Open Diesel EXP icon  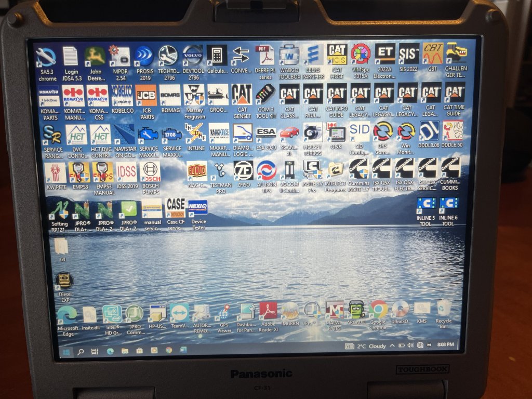(64, 282)
